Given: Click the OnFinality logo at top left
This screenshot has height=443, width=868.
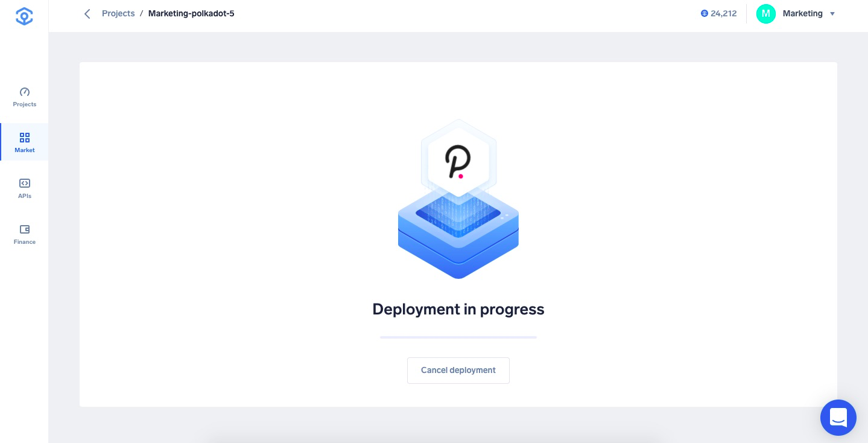Looking at the screenshot, I should point(24,16).
